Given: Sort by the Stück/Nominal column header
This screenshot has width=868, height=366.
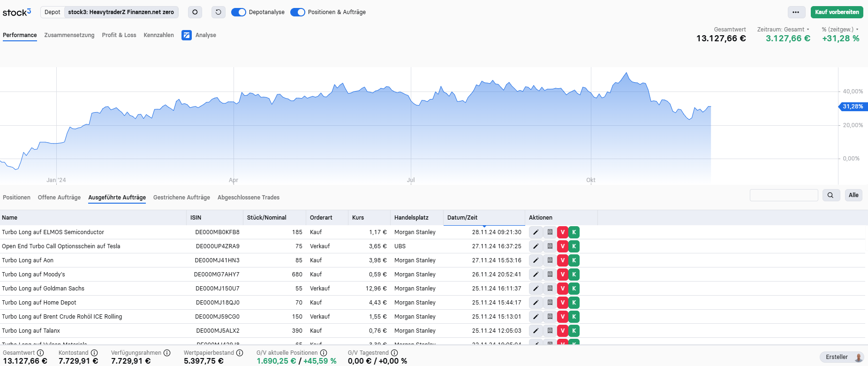Looking at the screenshot, I should click(274, 218).
